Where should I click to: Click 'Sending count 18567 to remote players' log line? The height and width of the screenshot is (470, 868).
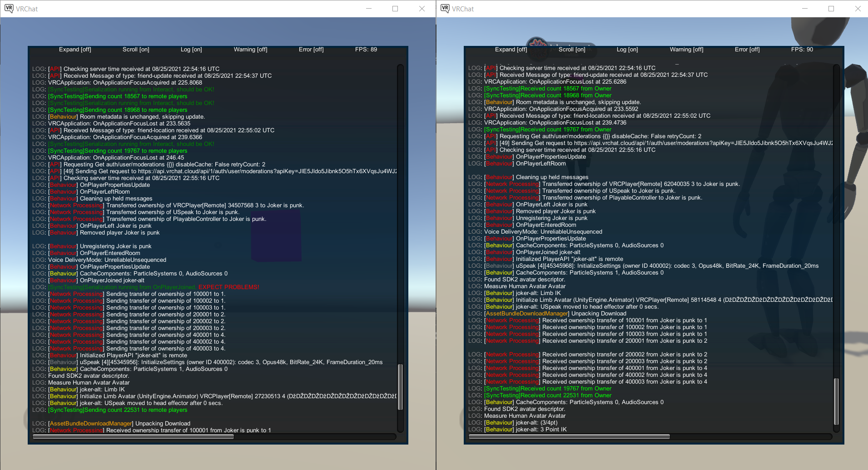point(109,96)
